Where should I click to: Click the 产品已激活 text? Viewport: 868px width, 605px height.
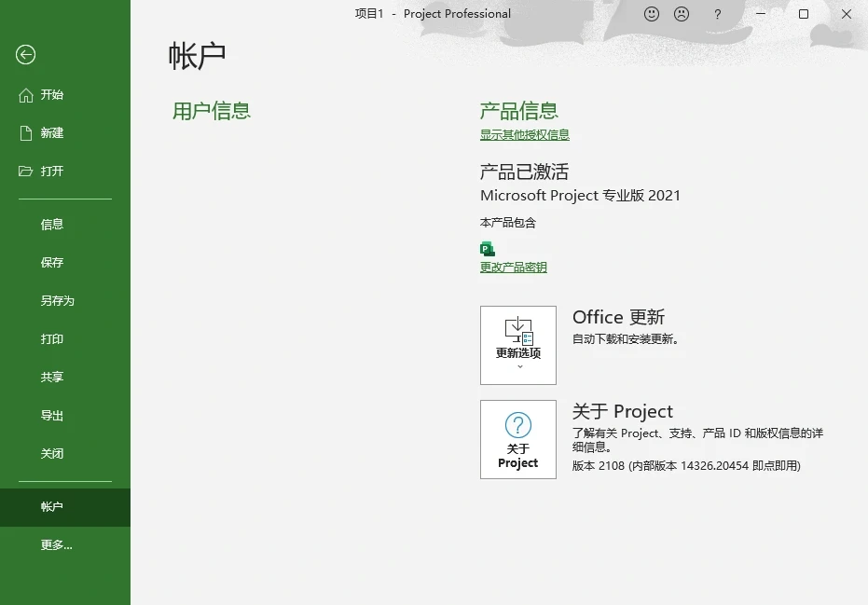point(524,172)
